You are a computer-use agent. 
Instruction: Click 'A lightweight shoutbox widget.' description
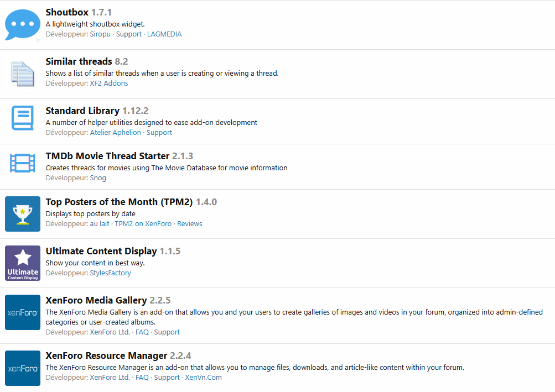[x=95, y=24]
